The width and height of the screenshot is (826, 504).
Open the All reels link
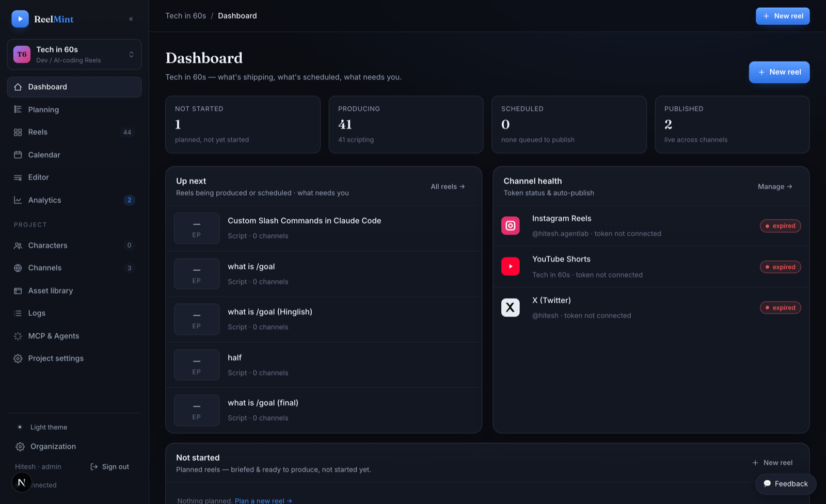click(x=448, y=187)
